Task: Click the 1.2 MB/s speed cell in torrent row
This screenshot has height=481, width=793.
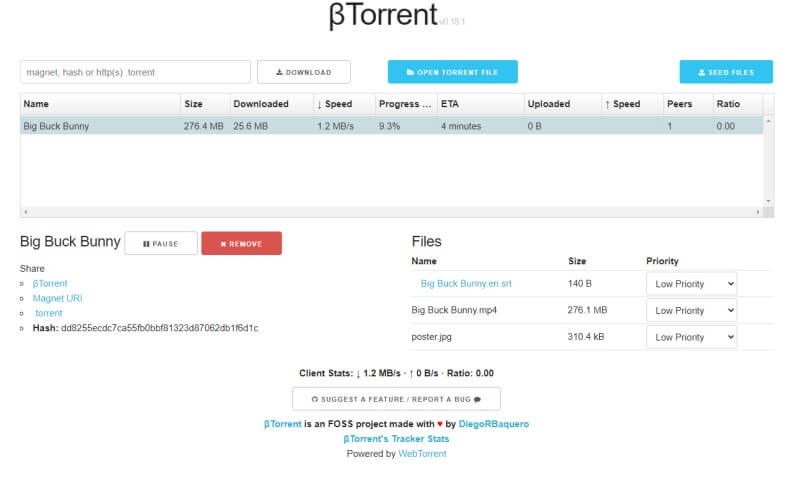Action: [x=335, y=126]
